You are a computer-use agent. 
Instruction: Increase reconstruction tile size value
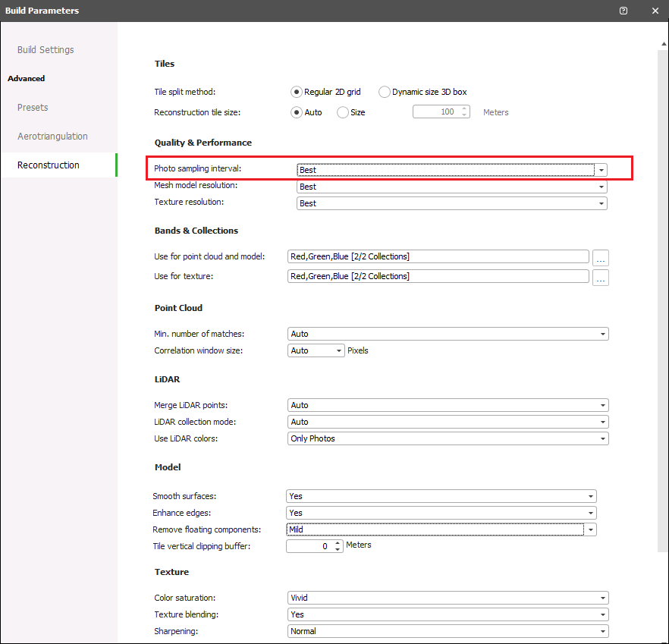464,108
